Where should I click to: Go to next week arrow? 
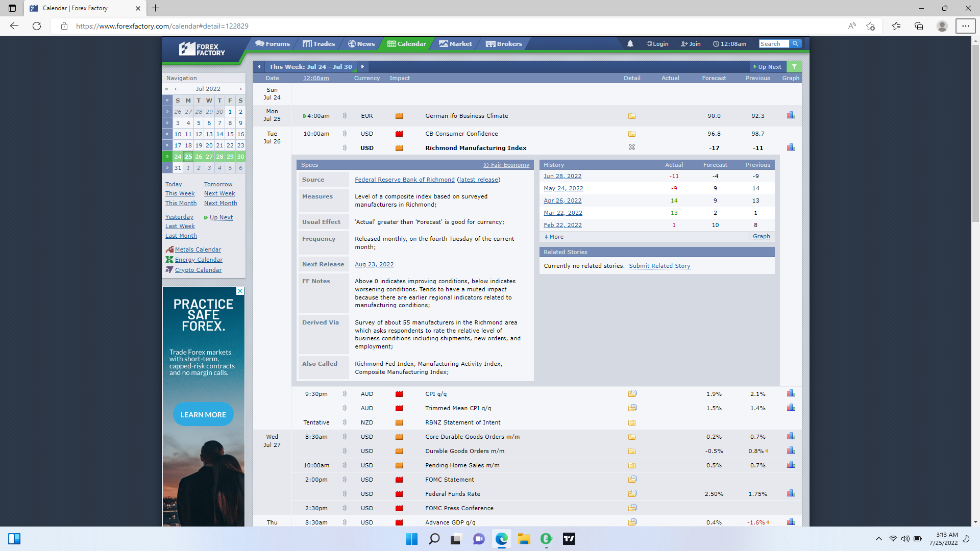pyautogui.click(x=362, y=67)
